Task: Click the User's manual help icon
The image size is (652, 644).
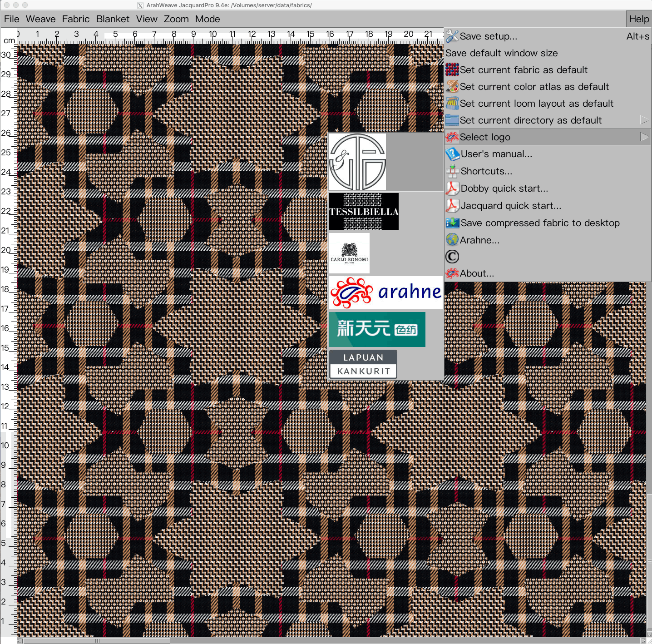Action: tap(452, 154)
